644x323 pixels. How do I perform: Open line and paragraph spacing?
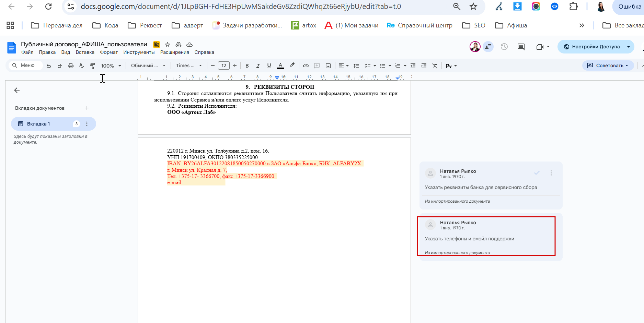coord(356,66)
